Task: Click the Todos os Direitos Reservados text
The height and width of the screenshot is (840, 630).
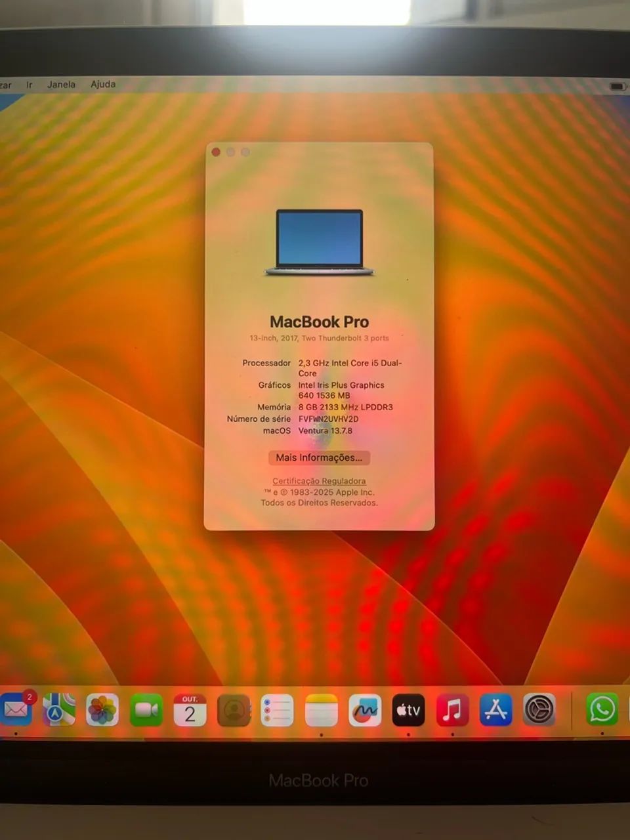Action: (319, 503)
